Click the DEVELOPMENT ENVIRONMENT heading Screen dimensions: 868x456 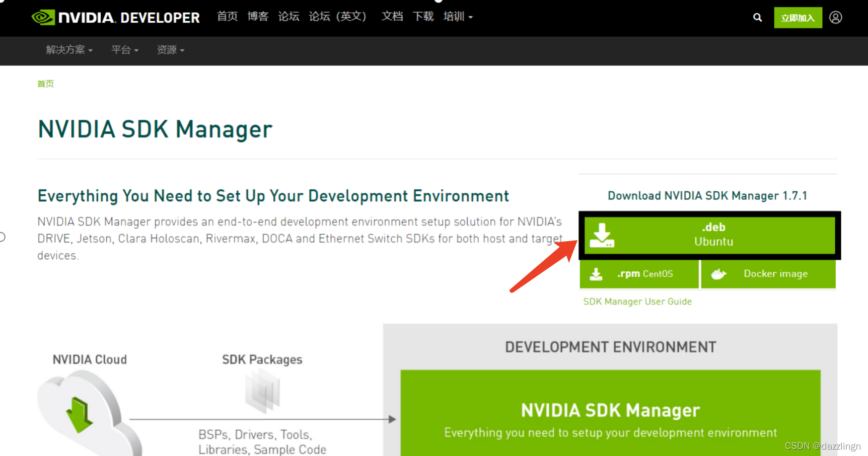point(611,347)
